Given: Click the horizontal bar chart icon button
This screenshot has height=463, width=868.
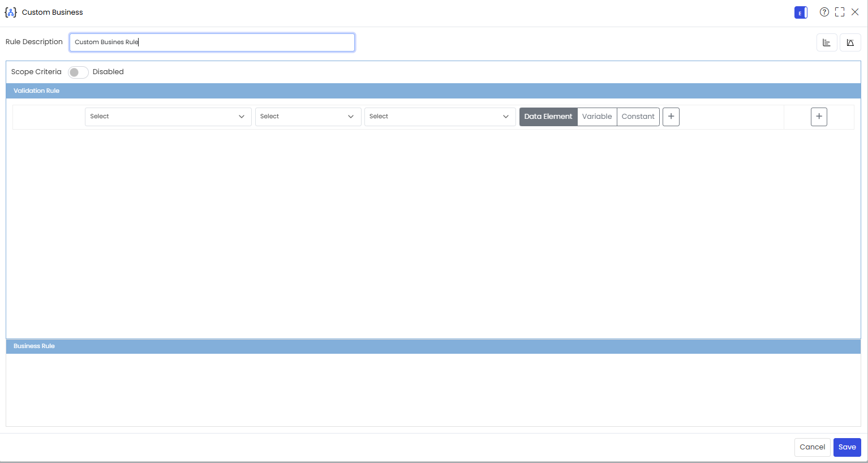Looking at the screenshot, I should [827, 42].
